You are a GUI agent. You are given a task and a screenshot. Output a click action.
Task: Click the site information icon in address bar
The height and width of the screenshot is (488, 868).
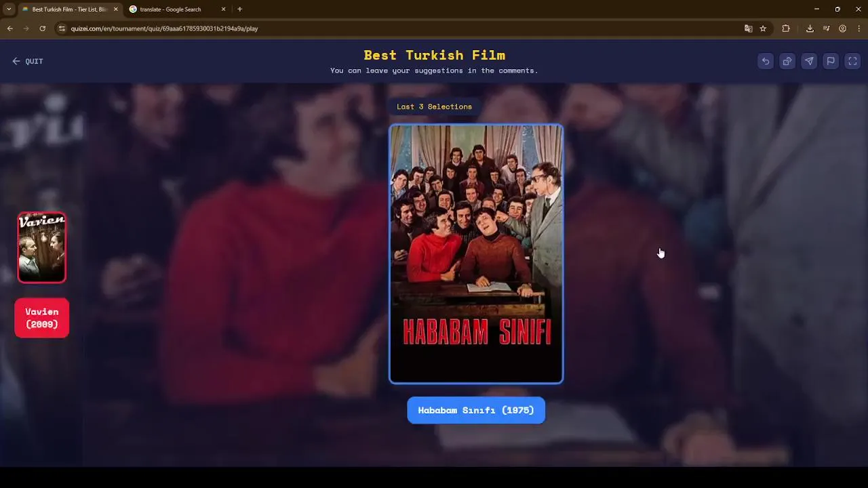tap(62, 28)
